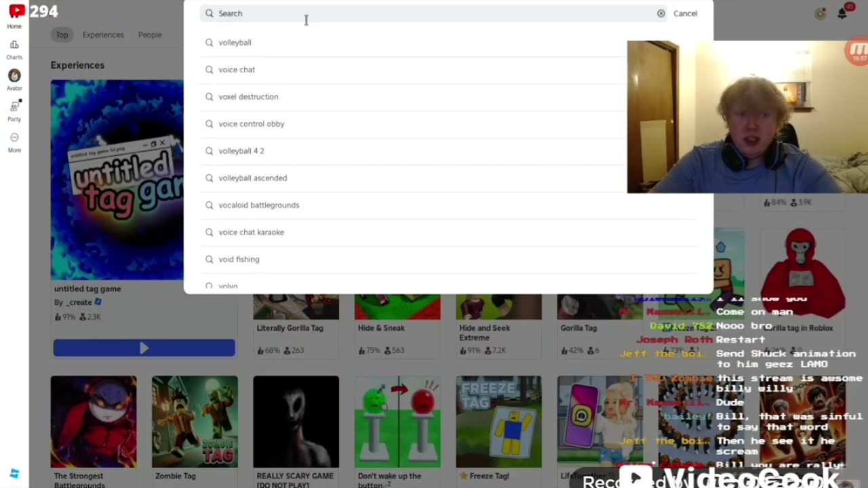Select the vocaloid battlegrounds suggestion
Image resolution: width=868 pixels, height=488 pixels.
pos(448,205)
